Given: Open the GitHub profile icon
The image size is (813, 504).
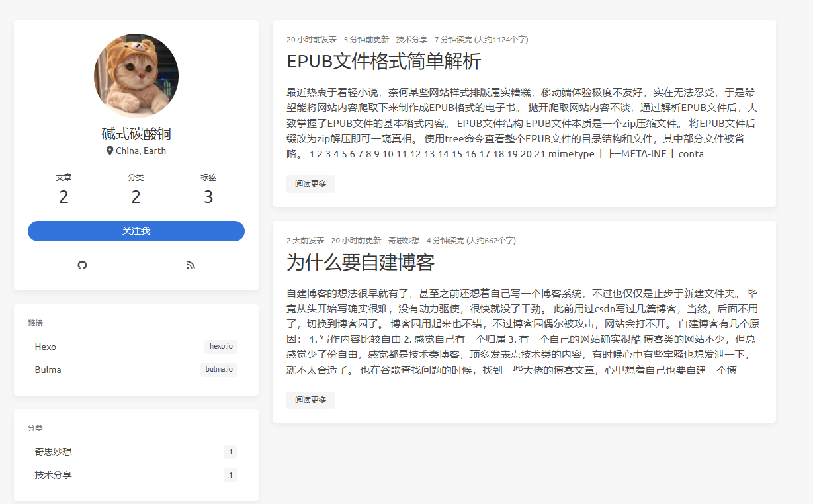Looking at the screenshot, I should (x=82, y=265).
